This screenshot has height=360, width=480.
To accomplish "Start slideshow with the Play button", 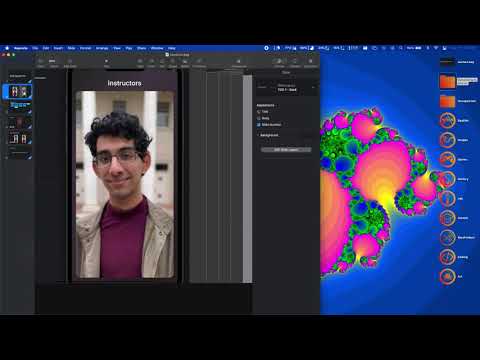I will tap(106, 63).
